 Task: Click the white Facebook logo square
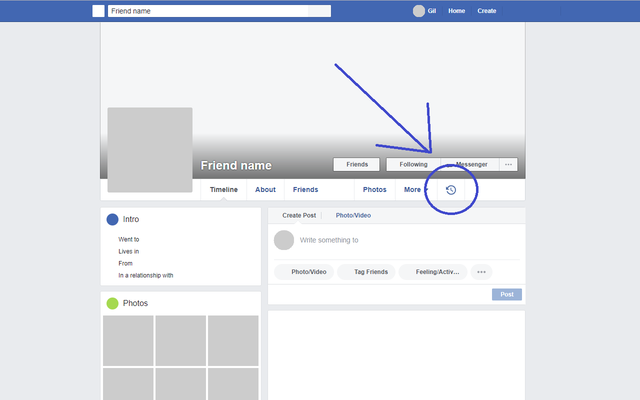98,11
